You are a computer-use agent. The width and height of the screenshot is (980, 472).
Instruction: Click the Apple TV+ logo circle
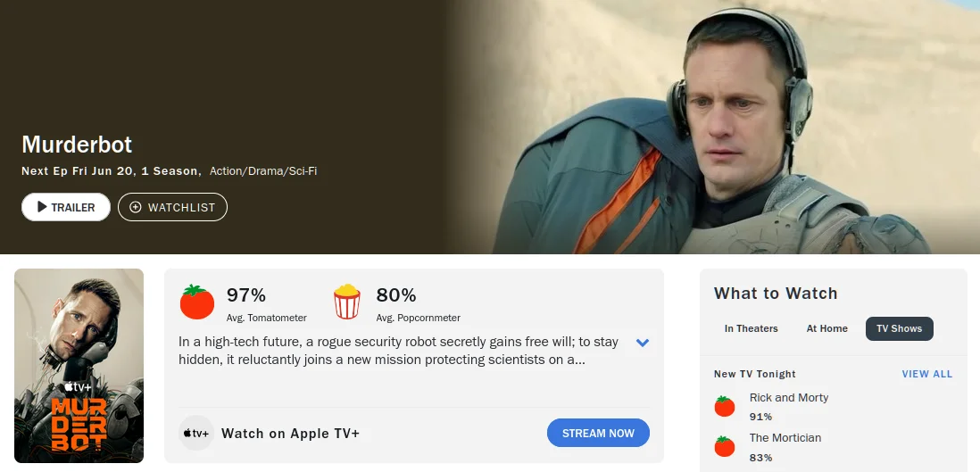point(196,434)
